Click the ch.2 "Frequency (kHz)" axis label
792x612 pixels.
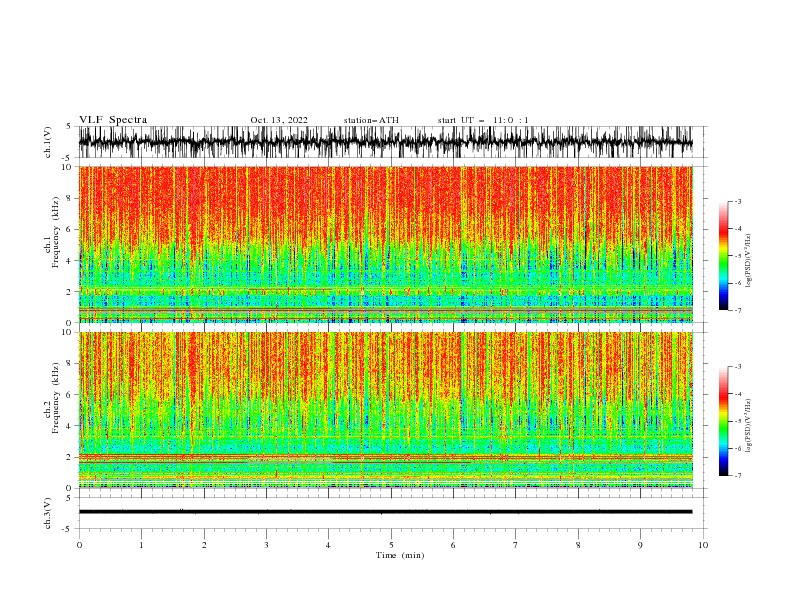pos(56,398)
